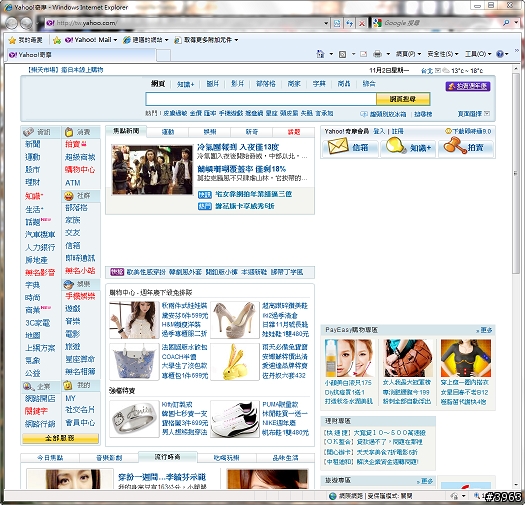Open the Print options dropdown arrow
The height and width of the screenshot is (505, 525).
(388, 54)
